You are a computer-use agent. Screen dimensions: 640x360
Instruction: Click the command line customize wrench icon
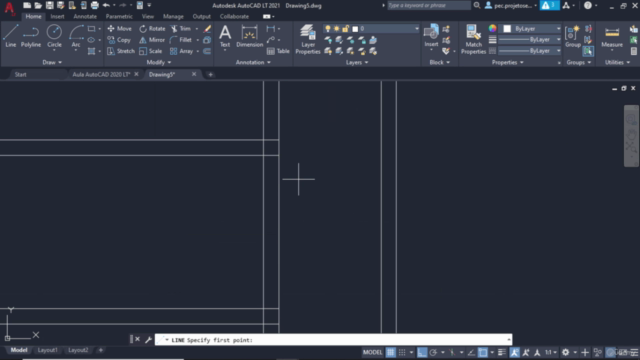(148, 340)
